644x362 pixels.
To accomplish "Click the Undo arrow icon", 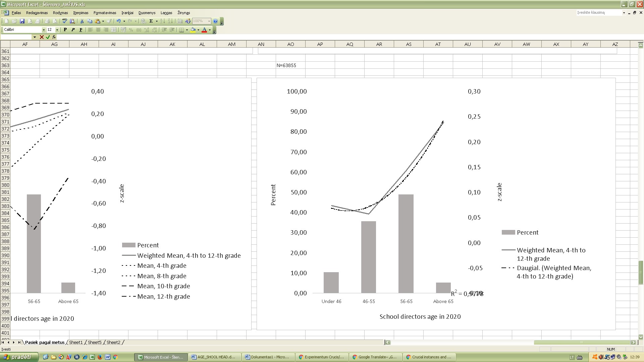I will point(119,21).
